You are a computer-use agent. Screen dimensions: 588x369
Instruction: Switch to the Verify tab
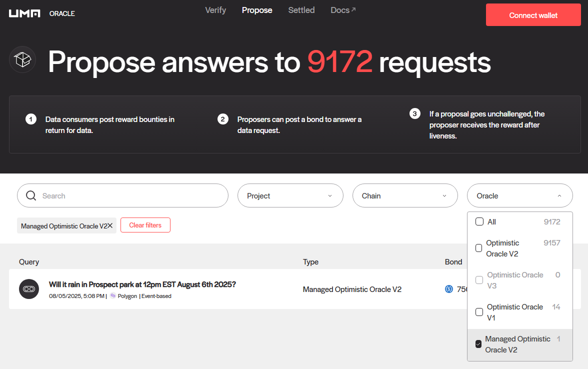[x=215, y=10]
